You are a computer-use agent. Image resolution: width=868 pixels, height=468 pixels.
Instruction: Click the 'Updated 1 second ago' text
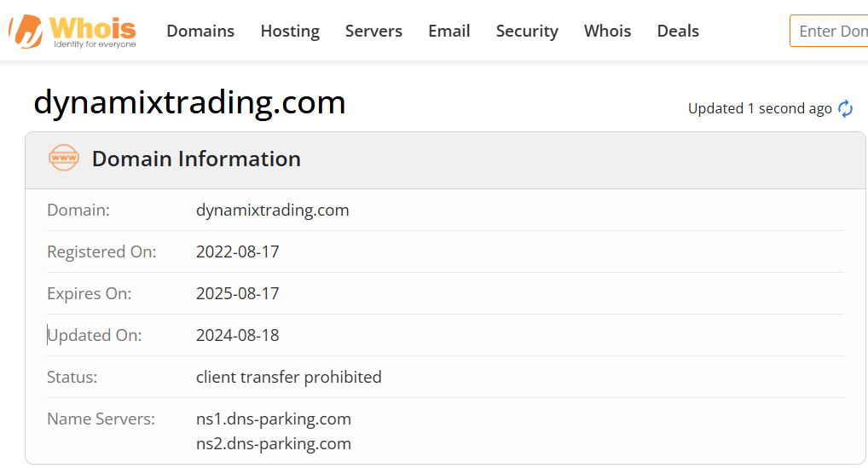coord(760,108)
